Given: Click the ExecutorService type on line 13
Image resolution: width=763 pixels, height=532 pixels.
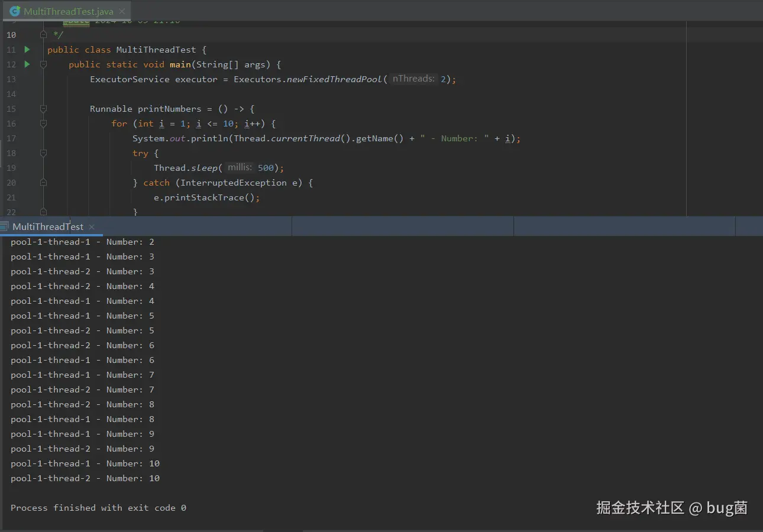Looking at the screenshot, I should point(130,79).
